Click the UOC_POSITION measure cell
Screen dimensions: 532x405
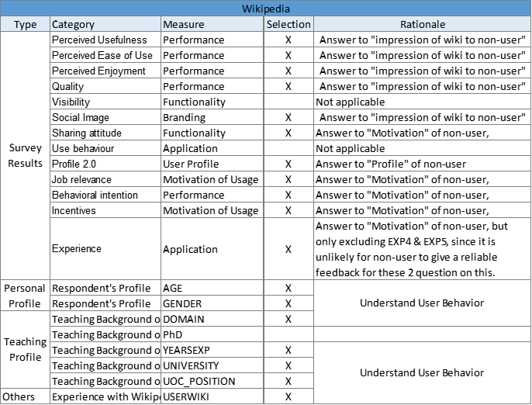(x=212, y=381)
